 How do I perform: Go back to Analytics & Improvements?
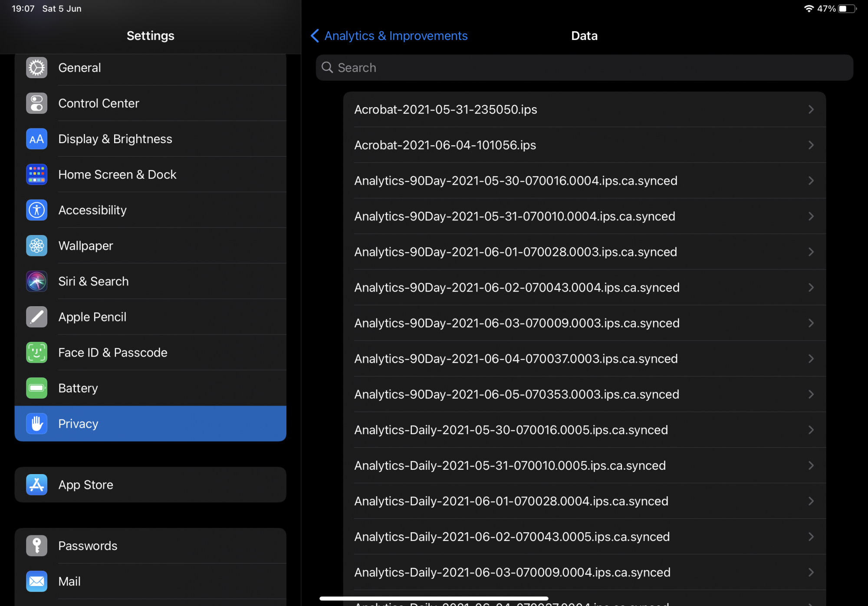(x=396, y=36)
